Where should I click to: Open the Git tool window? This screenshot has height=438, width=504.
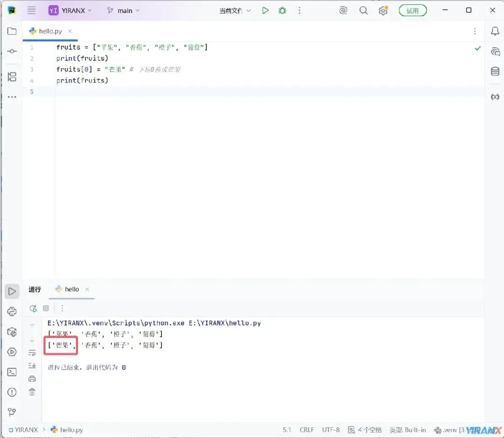pyautogui.click(x=12, y=412)
